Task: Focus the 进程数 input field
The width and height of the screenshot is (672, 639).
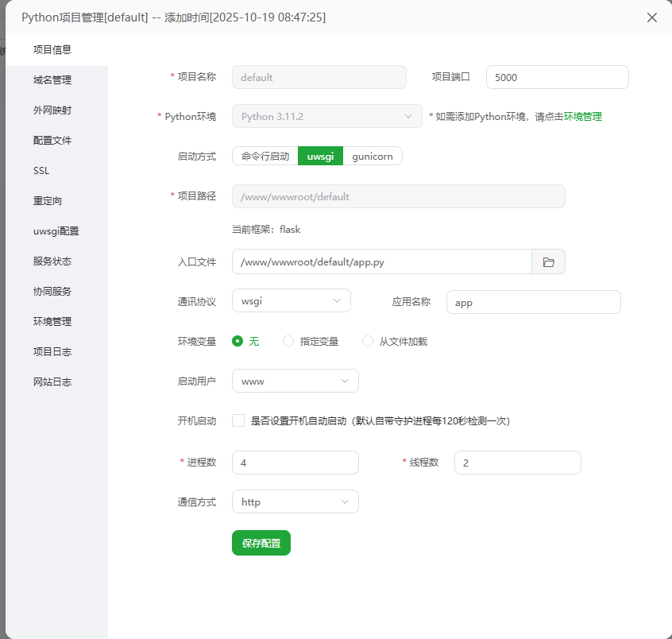Action: point(295,463)
